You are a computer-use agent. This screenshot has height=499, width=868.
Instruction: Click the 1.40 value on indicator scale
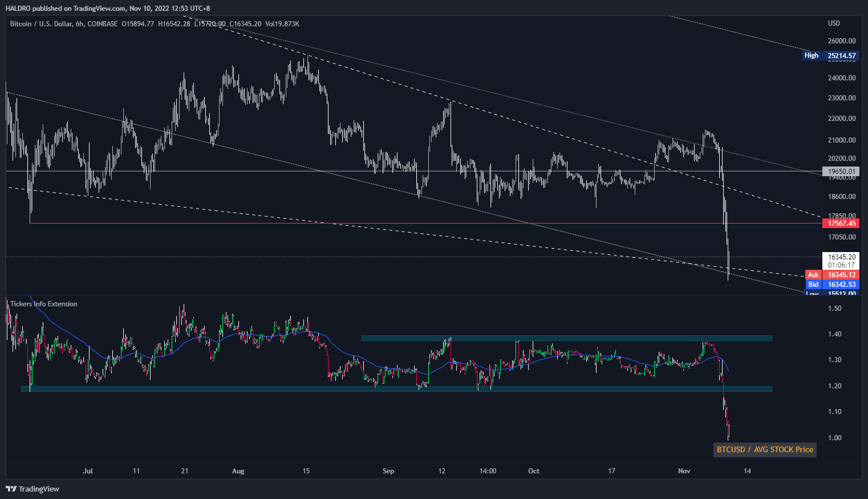834,334
